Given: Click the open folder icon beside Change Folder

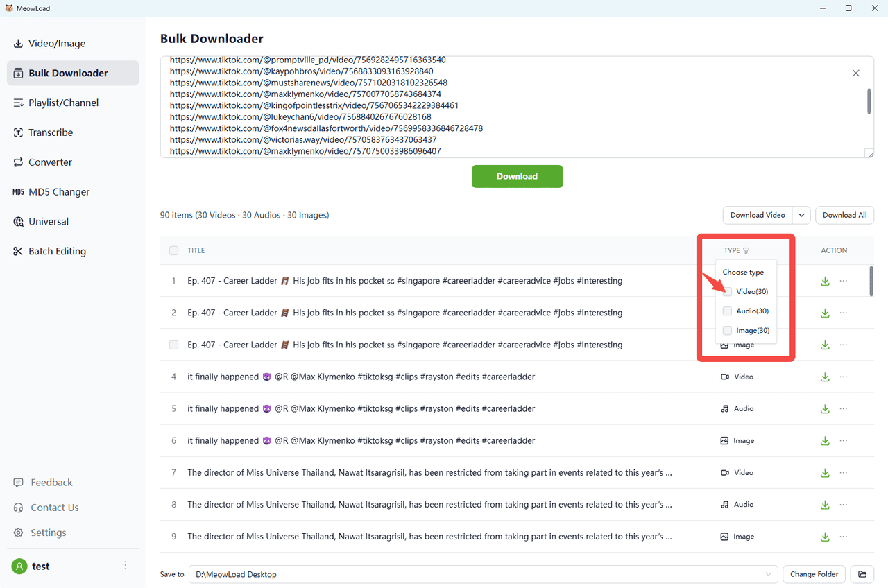Looking at the screenshot, I should [x=862, y=574].
